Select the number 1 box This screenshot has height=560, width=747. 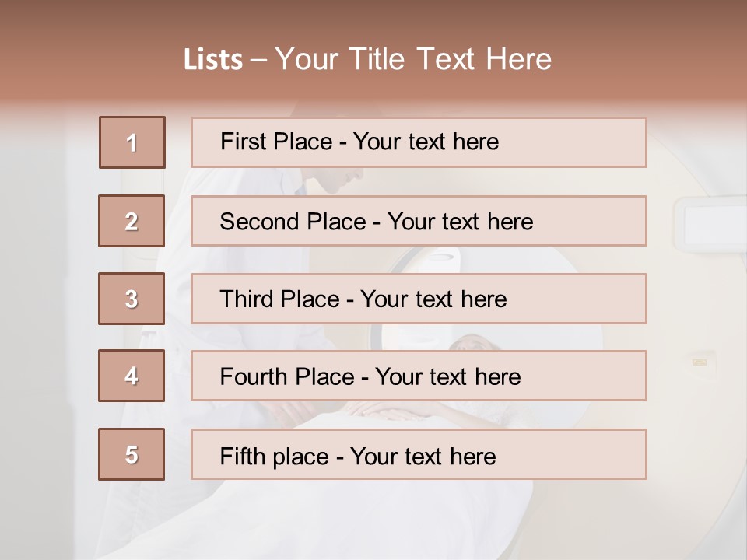pyautogui.click(x=132, y=142)
